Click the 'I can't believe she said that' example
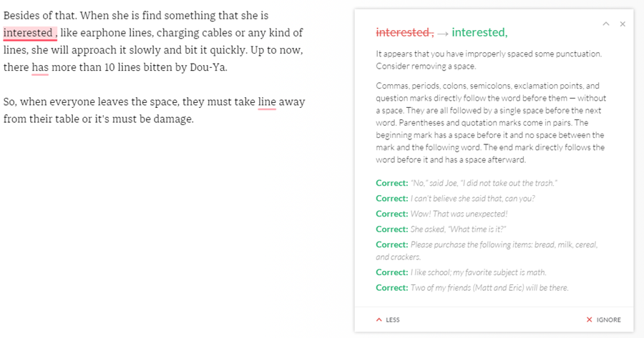The height and width of the screenshot is (338, 644). coord(472,198)
